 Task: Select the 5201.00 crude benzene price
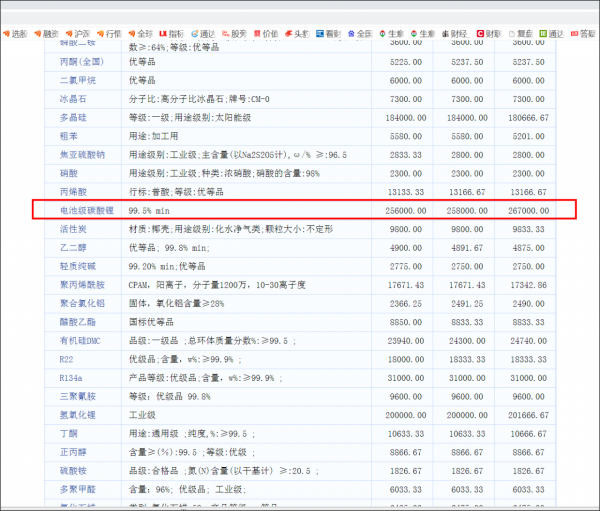pyautogui.click(x=528, y=136)
